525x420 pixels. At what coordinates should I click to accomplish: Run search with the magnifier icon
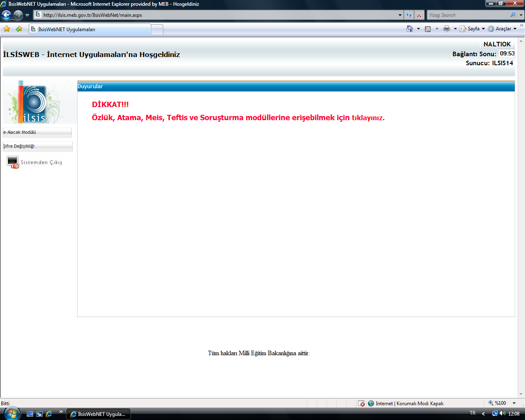tap(513, 15)
